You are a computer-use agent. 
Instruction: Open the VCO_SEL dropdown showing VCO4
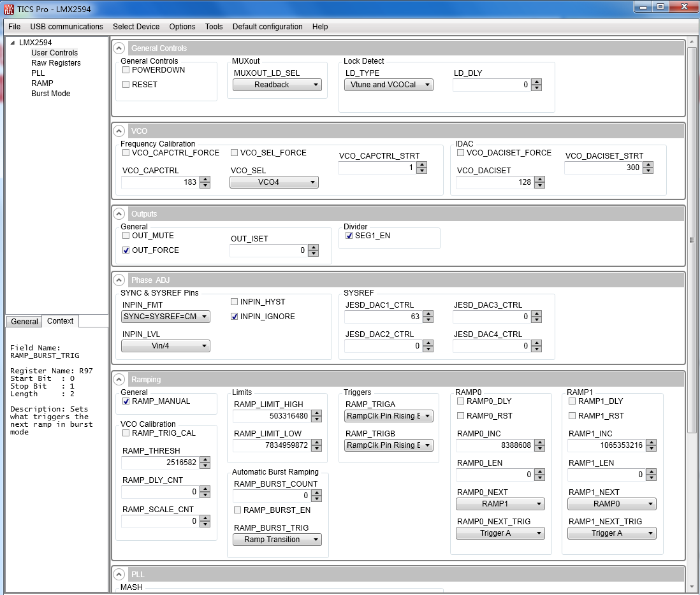coord(274,182)
